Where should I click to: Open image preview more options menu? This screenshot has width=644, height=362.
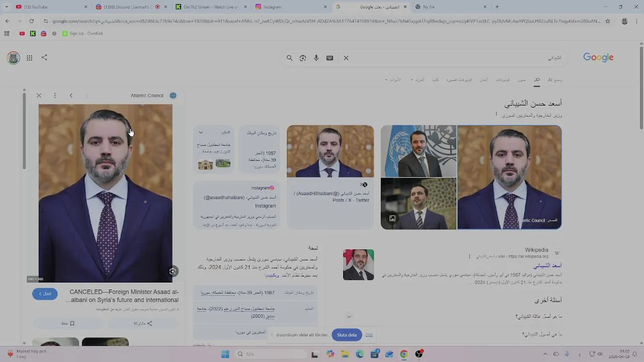click(x=55, y=96)
